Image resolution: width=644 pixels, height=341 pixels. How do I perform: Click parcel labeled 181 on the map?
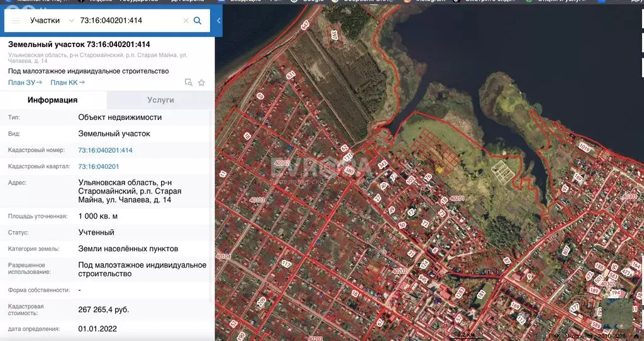tap(481, 294)
